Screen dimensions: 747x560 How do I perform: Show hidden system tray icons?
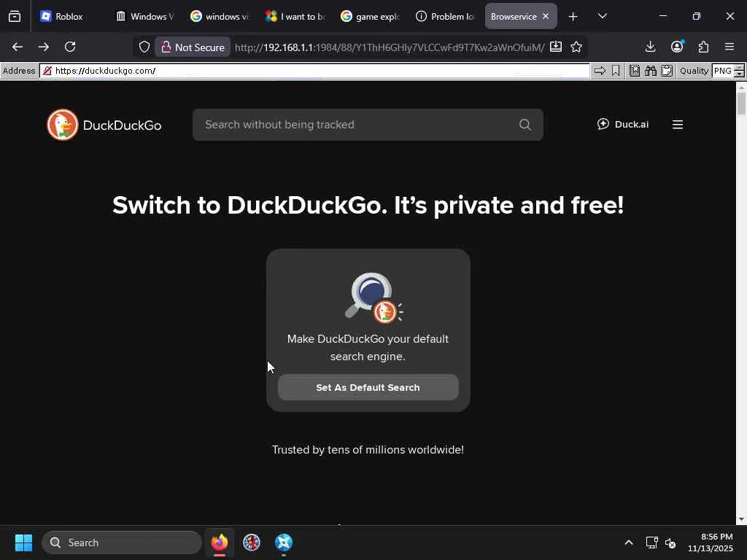pyautogui.click(x=629, y=542)
